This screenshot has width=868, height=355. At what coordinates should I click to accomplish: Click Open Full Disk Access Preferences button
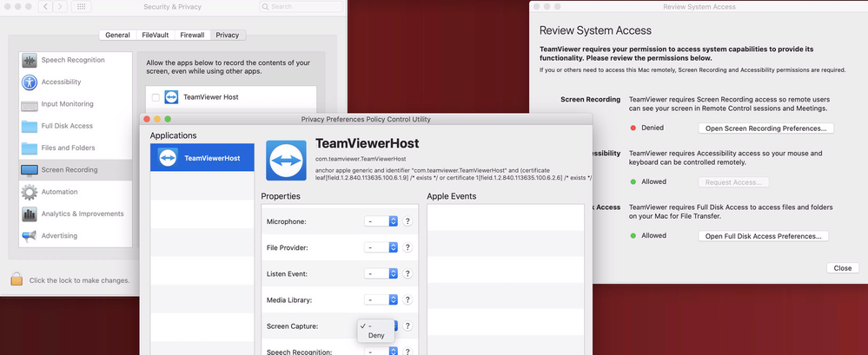click(764, 236)
